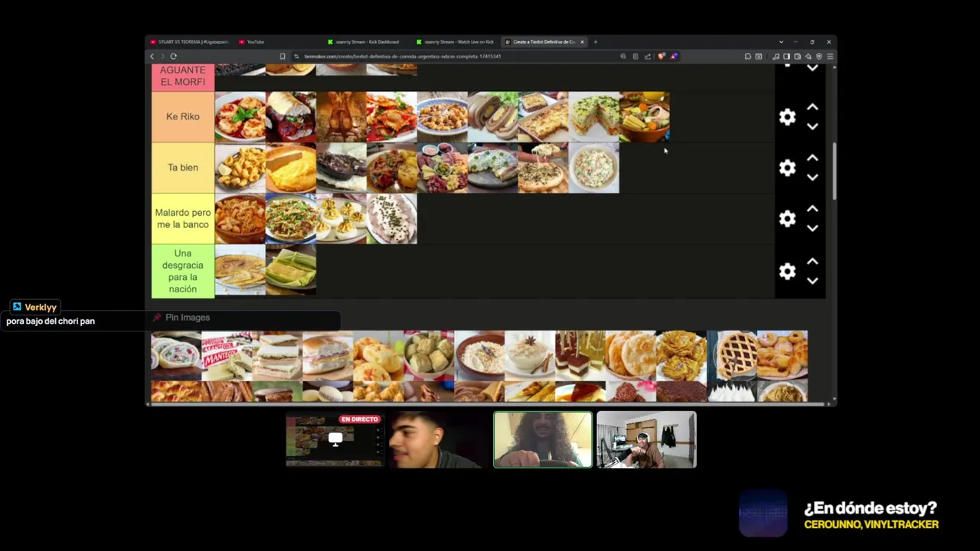Open settings gear for Ke Riko tier

click(787, 117)
